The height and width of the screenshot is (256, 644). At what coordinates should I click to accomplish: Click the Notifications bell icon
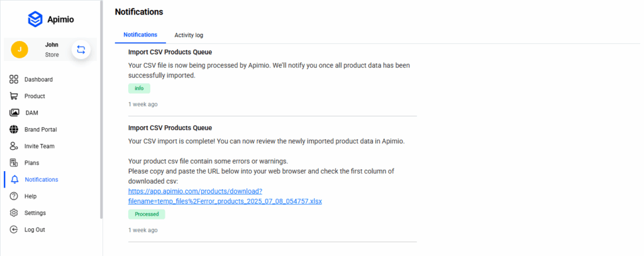(14, 180)
